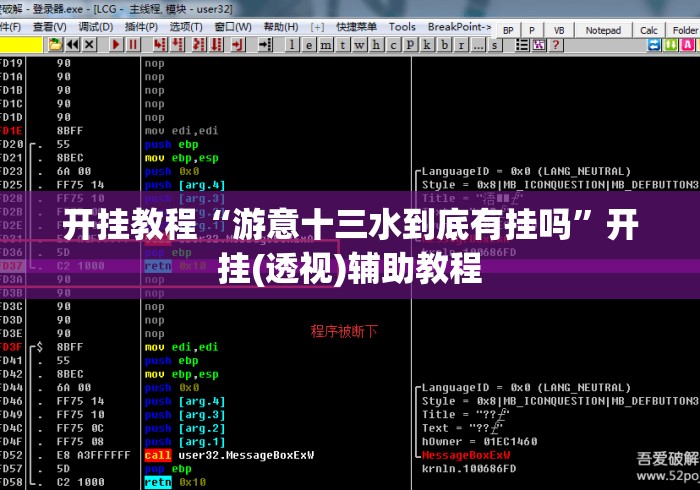Open a file with the folder icon

coord(55,45)
